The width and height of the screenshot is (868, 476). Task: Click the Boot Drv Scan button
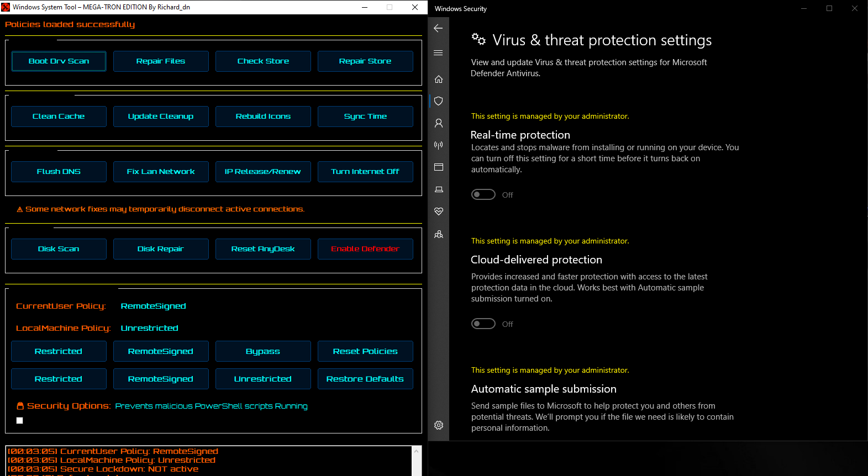tap(59, 61)
